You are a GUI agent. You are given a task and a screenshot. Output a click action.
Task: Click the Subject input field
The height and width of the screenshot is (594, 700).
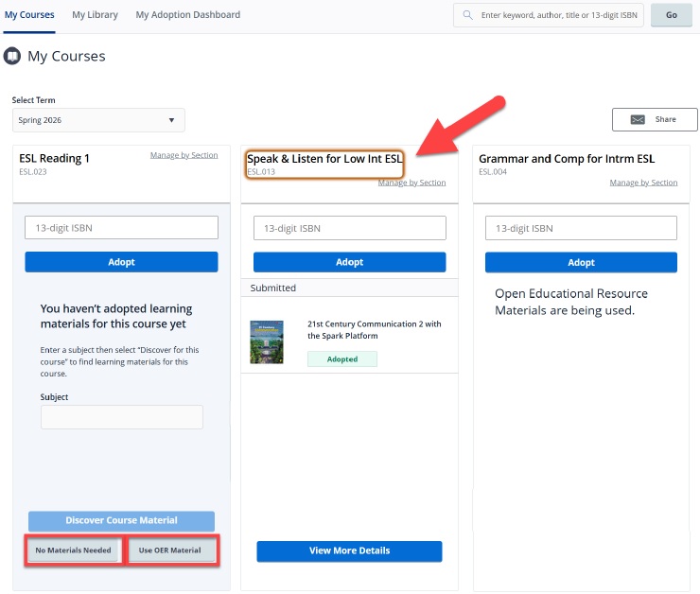click(x=121, y=417)
